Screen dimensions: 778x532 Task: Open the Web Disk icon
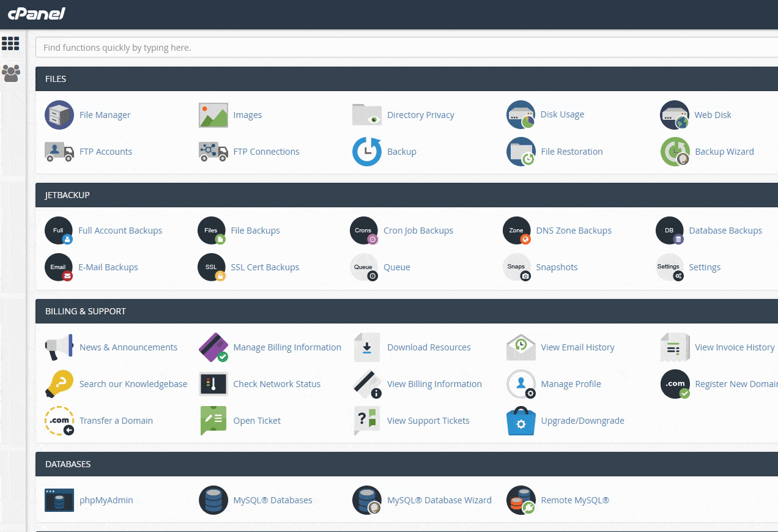point(675,115)
